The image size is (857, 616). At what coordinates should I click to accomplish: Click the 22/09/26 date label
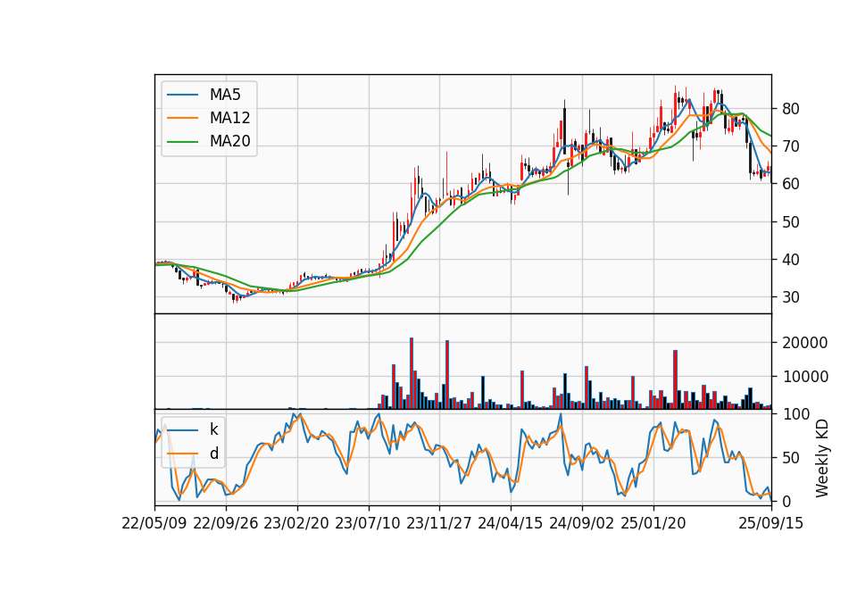tap(226, 523)
